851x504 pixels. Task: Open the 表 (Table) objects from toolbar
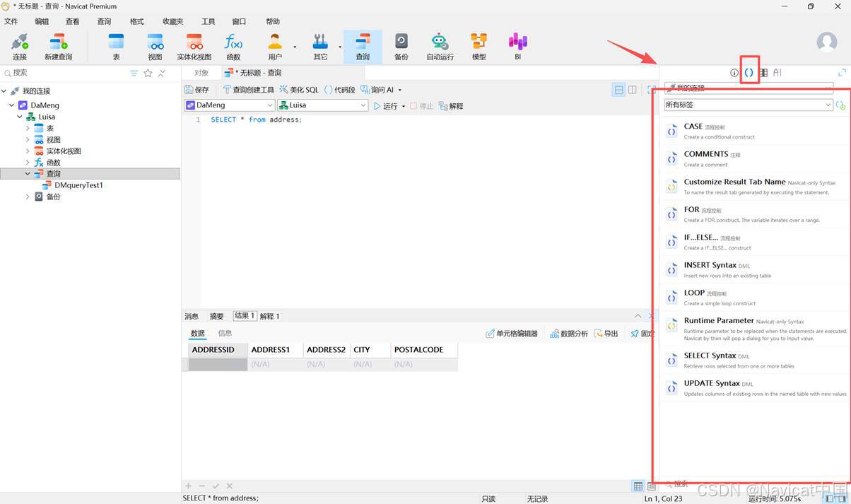coord(116,47)
